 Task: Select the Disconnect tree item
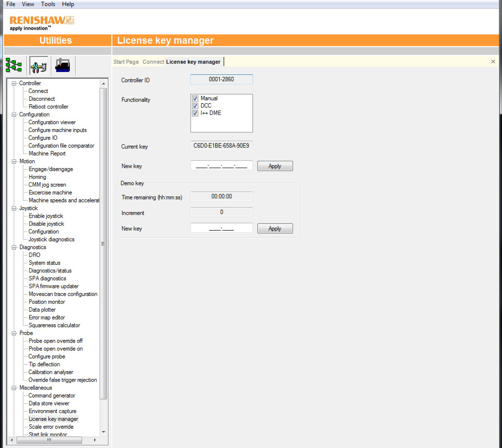[x=42, y=99]
